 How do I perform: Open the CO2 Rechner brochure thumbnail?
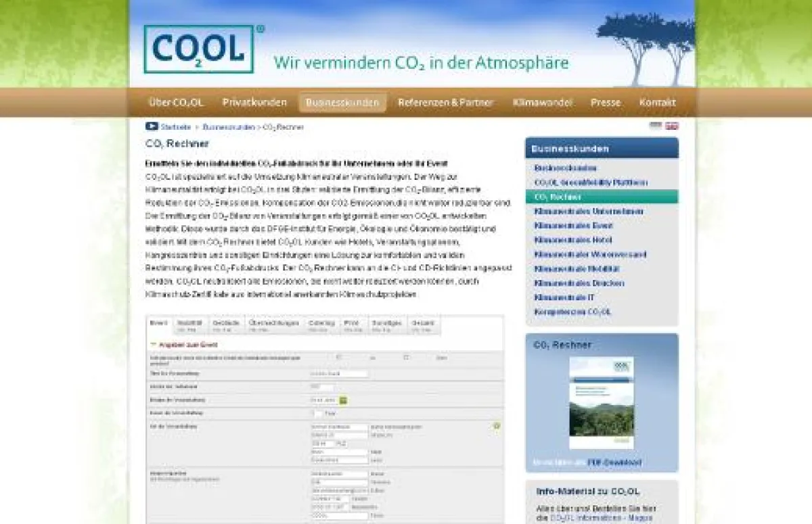(x=601, y=402)
